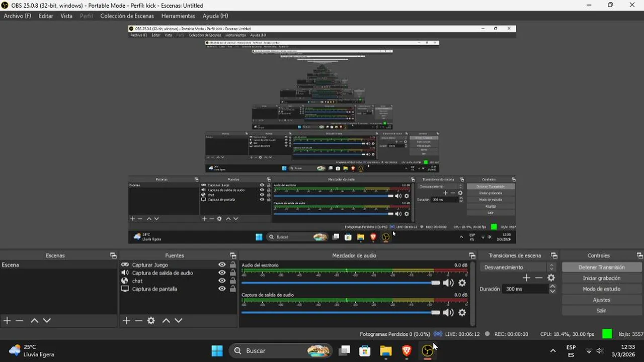The height and width of the screenshot is (362, 644).
Task: Open Windows Start menu
Action: point(217,350)
